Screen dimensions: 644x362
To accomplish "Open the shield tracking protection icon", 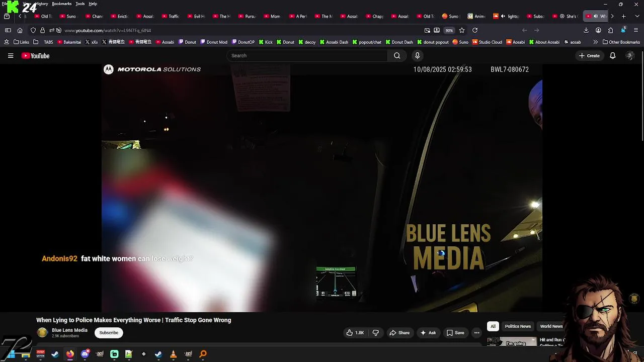I will pos(33,30).
